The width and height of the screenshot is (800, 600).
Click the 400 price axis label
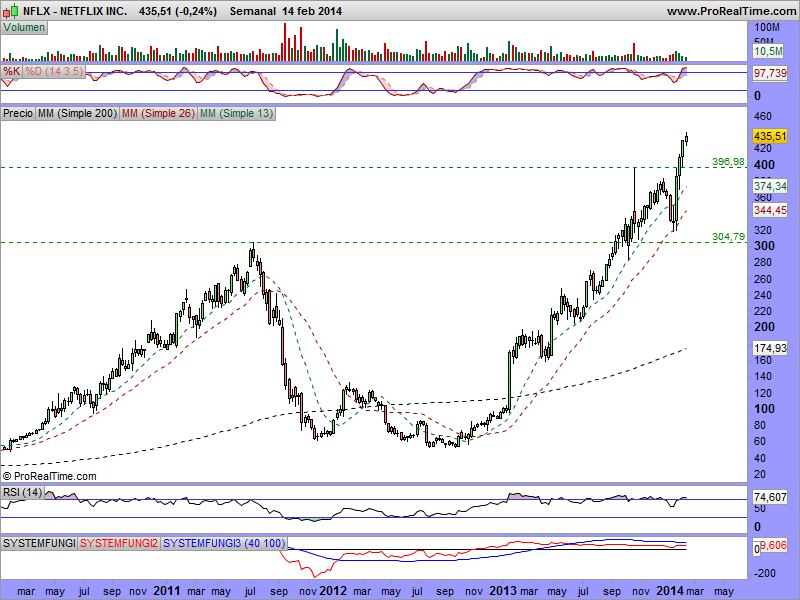click(764, 165)
